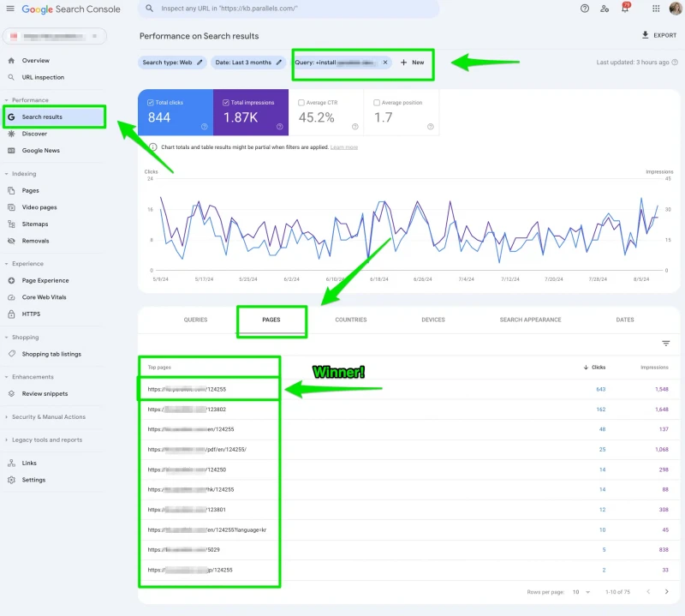Open Average position help icon
Viewport: 685px width, 616px height.
point(431,126)
